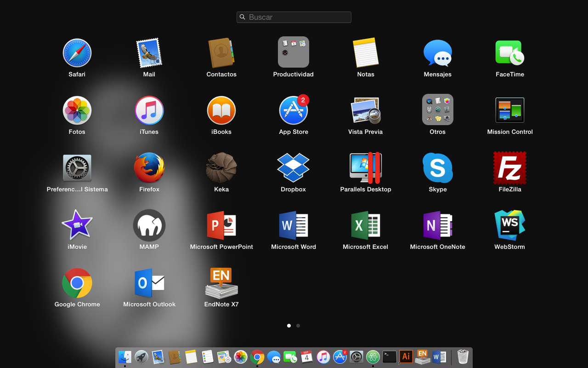Switch to Atom editor in the Dock
The width and height of the screenshot is (588, 368).
(x=373, y=357)
